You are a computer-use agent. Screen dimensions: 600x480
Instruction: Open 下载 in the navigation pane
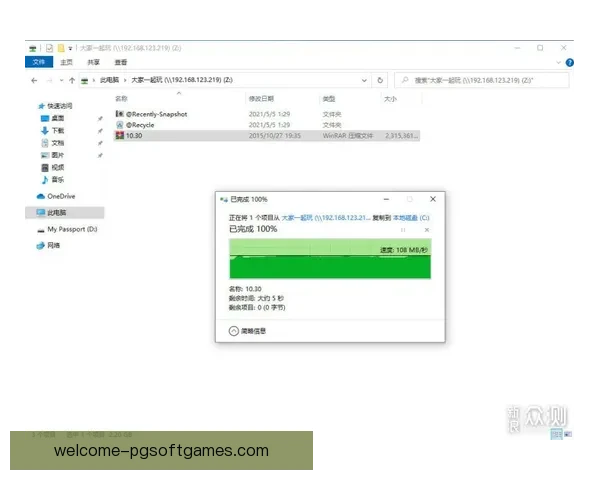coord(58,131)
